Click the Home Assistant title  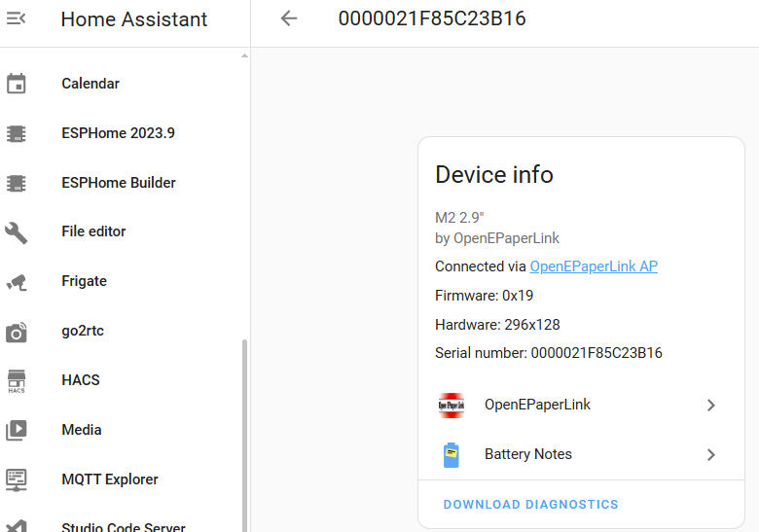click(x=134, y=19)
